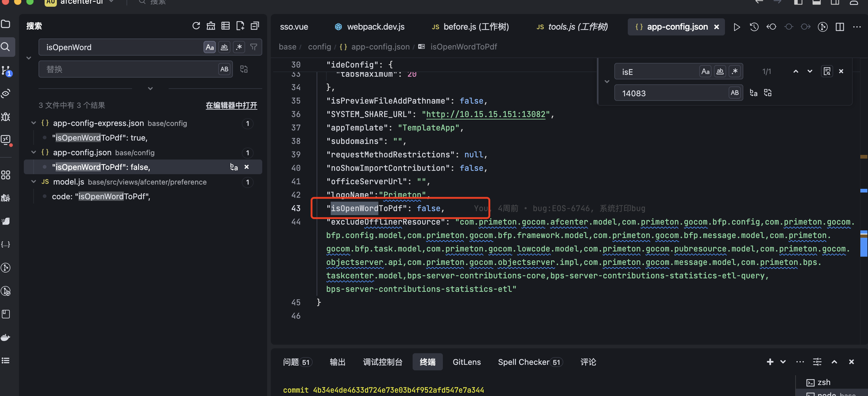This screenshot has height=396, width=868.
Task: Open Source Control view in activity bar
Action: [x=6, y=70]
